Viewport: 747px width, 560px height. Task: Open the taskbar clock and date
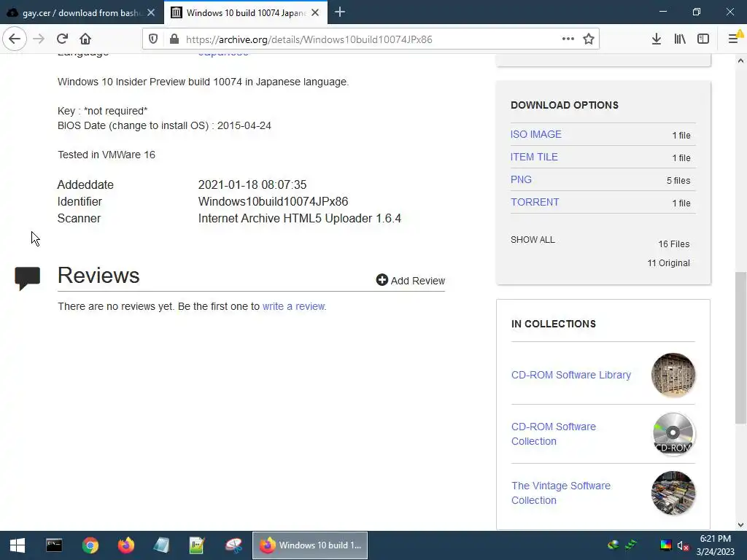(x=715, y=545)
